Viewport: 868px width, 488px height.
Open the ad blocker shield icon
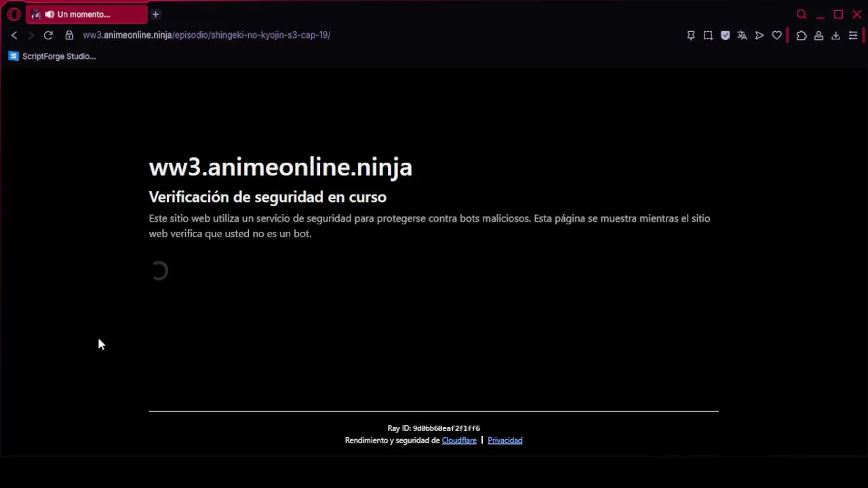click(725, 35)
